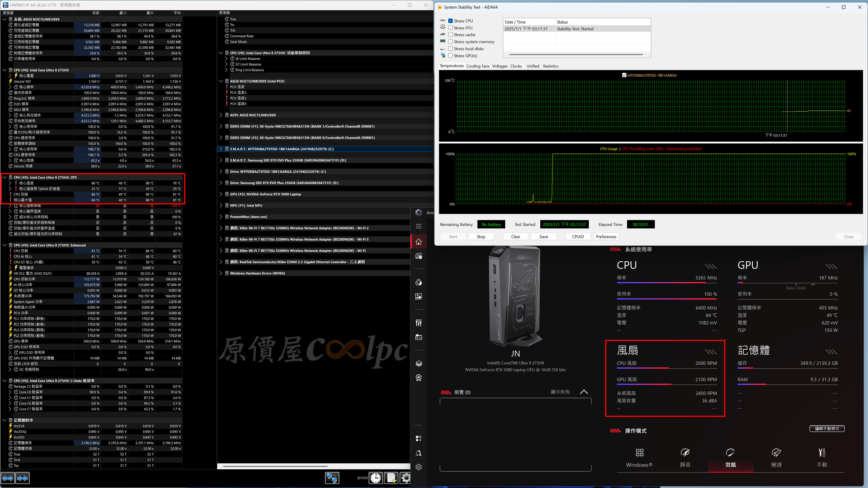Open Armoury Crate devices icon in sidebar
The height and width of the screenshot is (488, 868).
point(418,256)
